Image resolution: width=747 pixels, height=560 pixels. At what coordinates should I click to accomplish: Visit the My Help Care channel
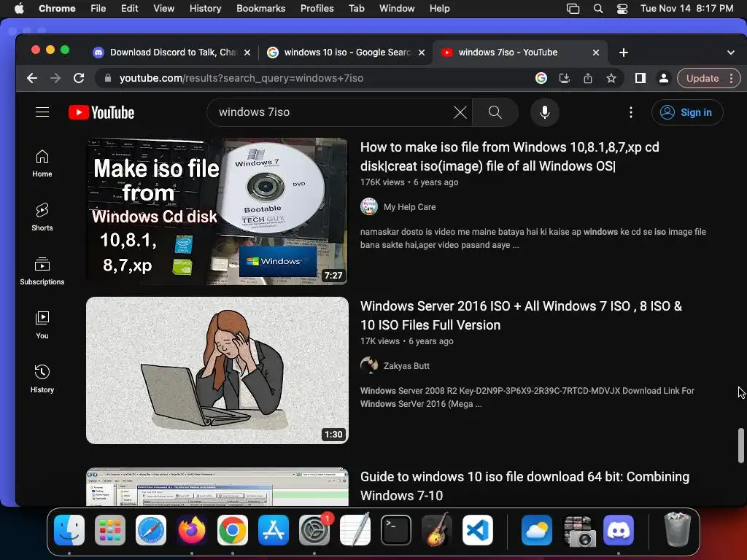tap(410, 207)
